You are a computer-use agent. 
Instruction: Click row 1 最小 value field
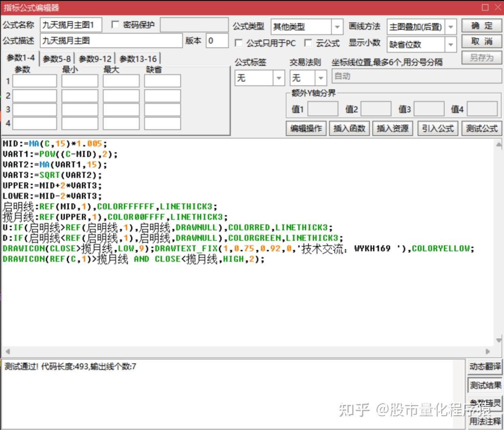(x=80, y=81)
